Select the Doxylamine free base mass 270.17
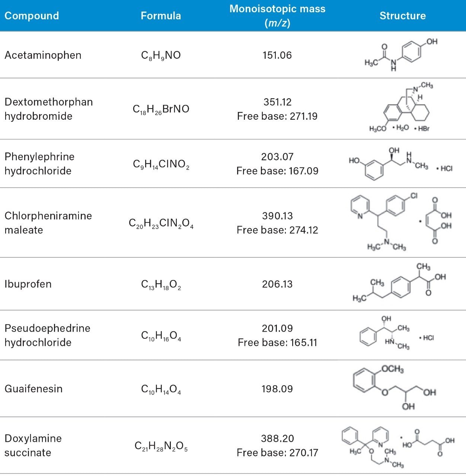Screen dimensions: 466x476 point(277,453)
